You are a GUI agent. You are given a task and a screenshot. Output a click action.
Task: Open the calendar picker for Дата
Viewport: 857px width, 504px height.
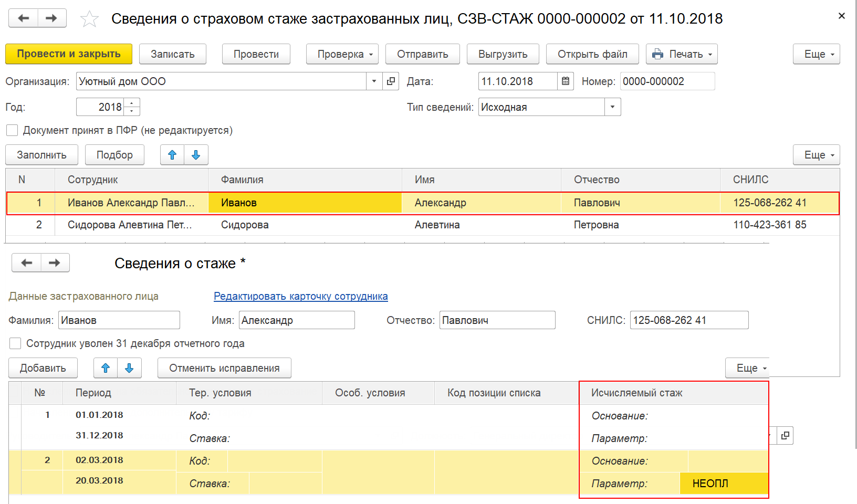point(566,81)
